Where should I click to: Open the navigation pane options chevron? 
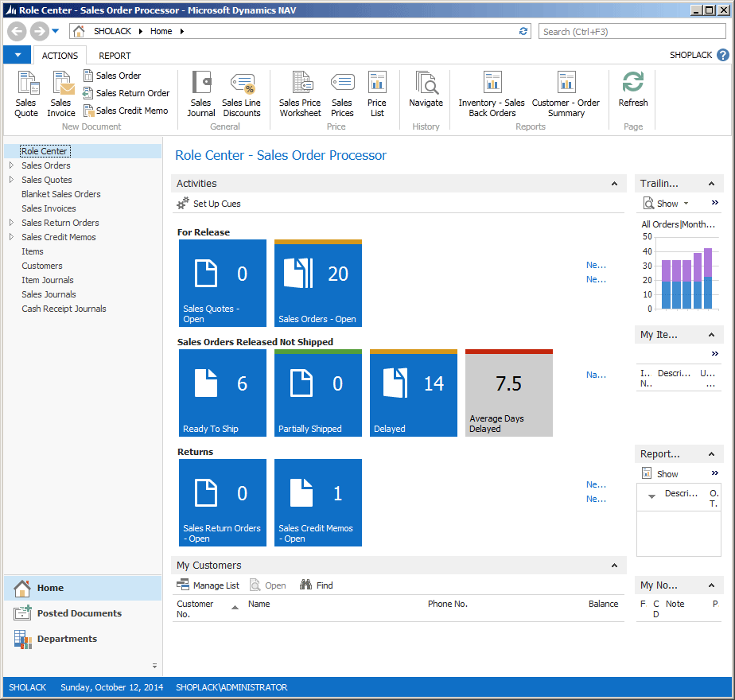tap(154, 666)
